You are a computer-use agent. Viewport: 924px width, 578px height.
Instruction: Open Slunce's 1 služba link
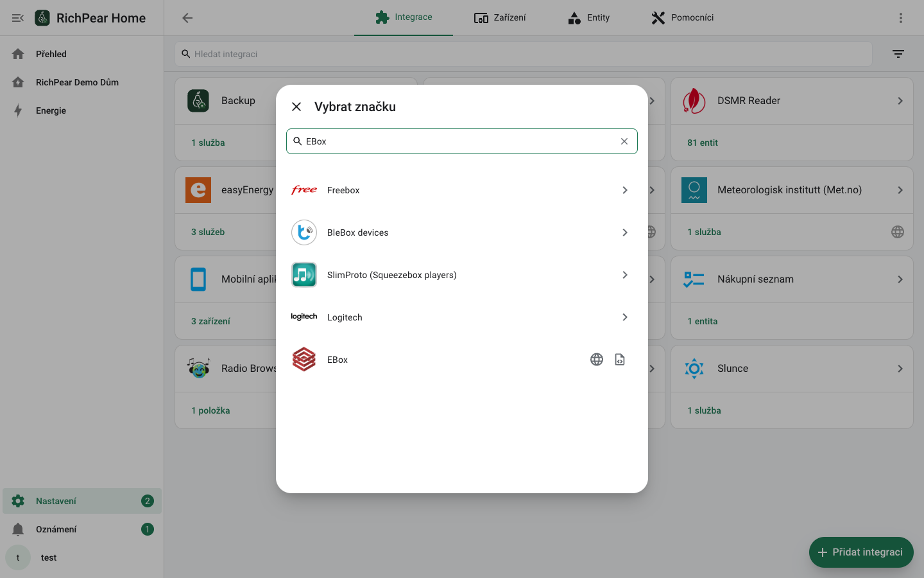(704, 410)
